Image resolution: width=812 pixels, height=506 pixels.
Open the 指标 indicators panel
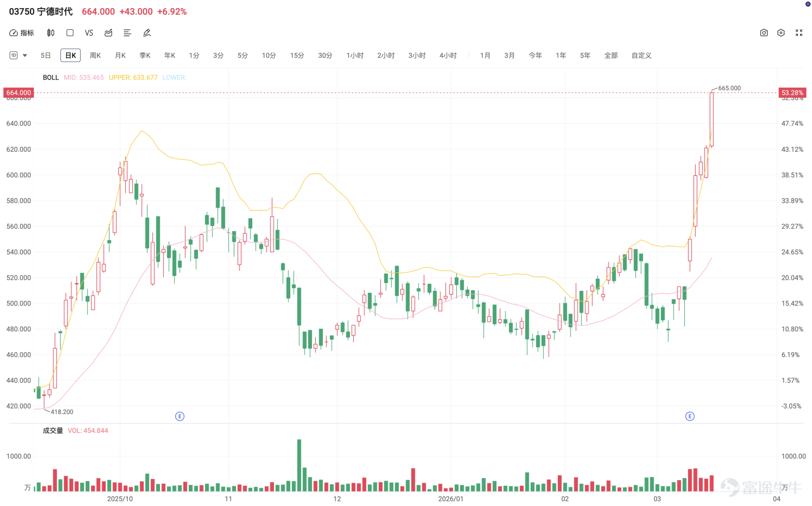coord(22,33)
